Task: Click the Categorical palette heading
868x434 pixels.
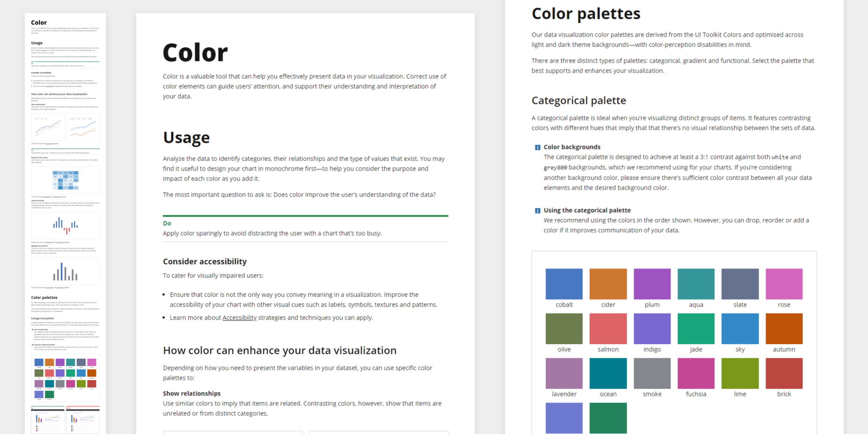Action: [579, 100]
